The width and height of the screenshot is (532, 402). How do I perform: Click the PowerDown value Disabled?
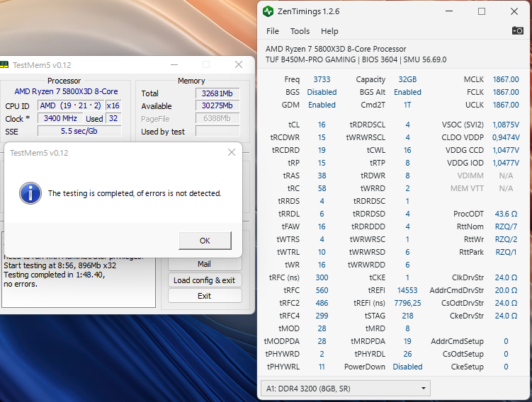pyautogui.click(x=407, y=367)
